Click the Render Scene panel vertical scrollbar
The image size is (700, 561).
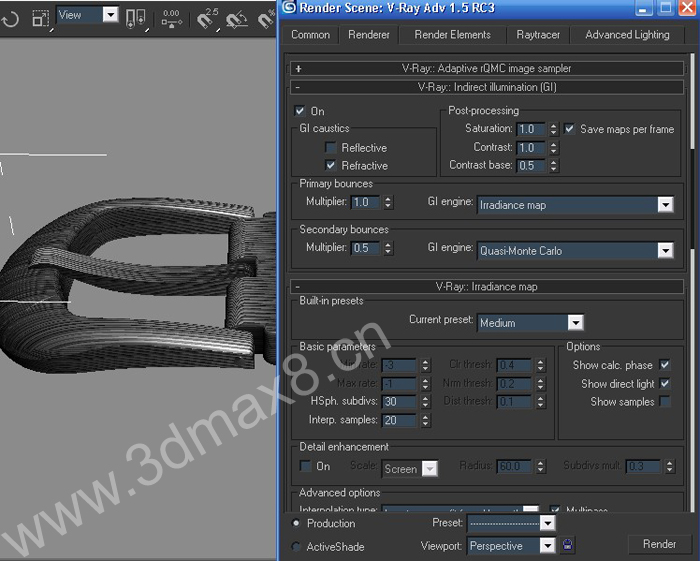[x=693, y=281]
